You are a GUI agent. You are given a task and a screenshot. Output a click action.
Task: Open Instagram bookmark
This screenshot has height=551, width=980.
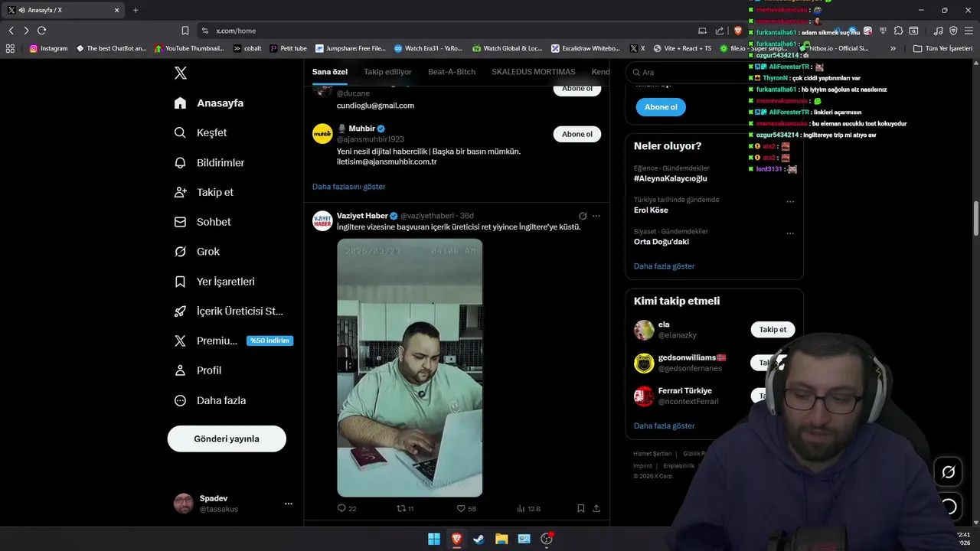(49, 48)
